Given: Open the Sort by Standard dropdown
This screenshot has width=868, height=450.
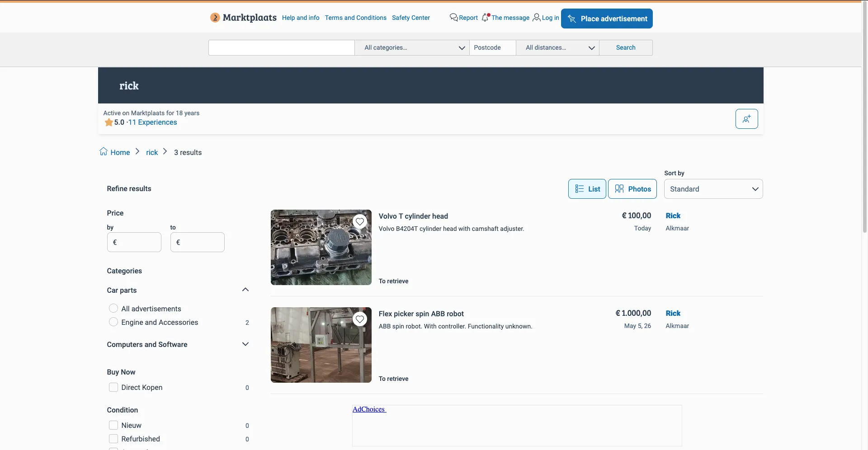Looking at the screenshot, I should click(713, 189).
